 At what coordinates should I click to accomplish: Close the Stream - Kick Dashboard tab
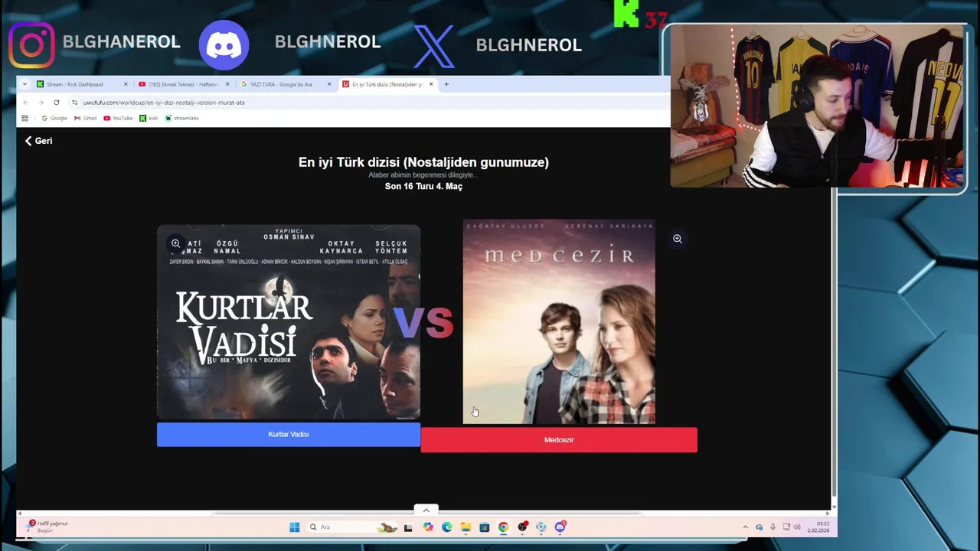point(126,84)
